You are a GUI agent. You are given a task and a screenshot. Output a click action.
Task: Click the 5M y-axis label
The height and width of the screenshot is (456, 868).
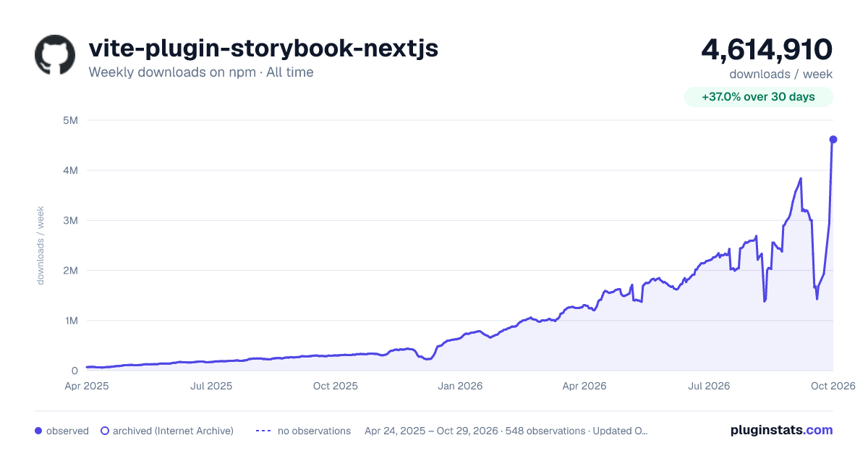pos(70,120)
